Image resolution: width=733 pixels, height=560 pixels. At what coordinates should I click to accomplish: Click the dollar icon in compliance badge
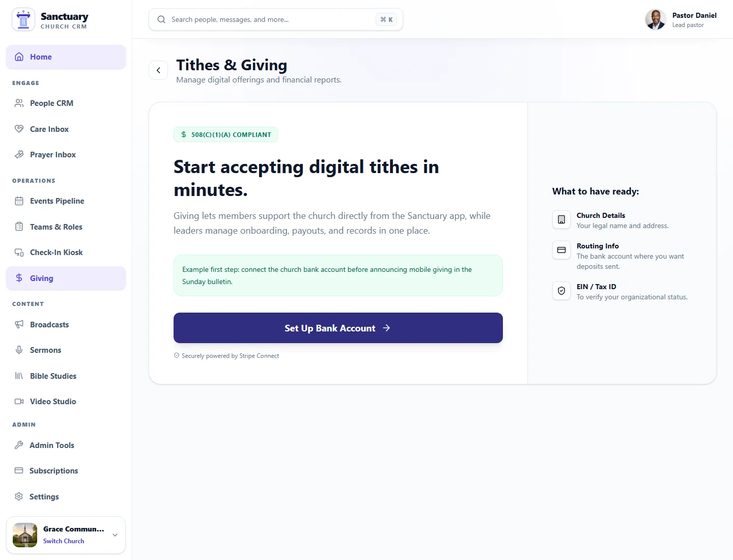[x=184, y=134]
